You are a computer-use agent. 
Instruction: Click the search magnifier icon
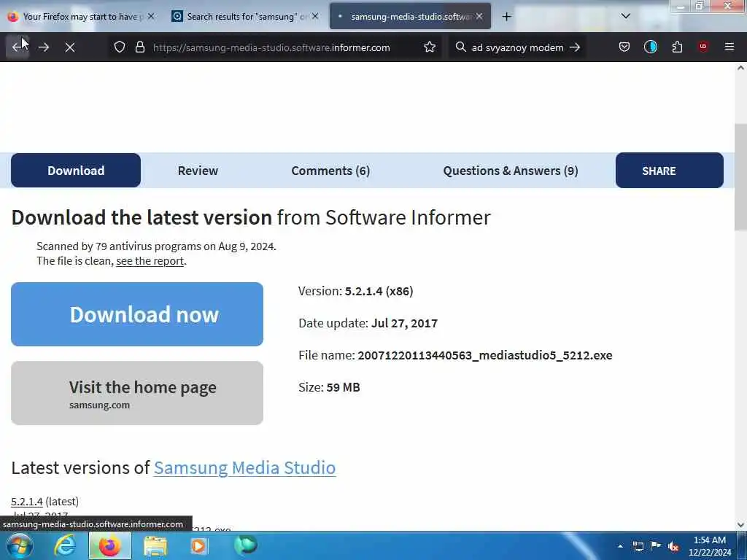click(460, 47)
